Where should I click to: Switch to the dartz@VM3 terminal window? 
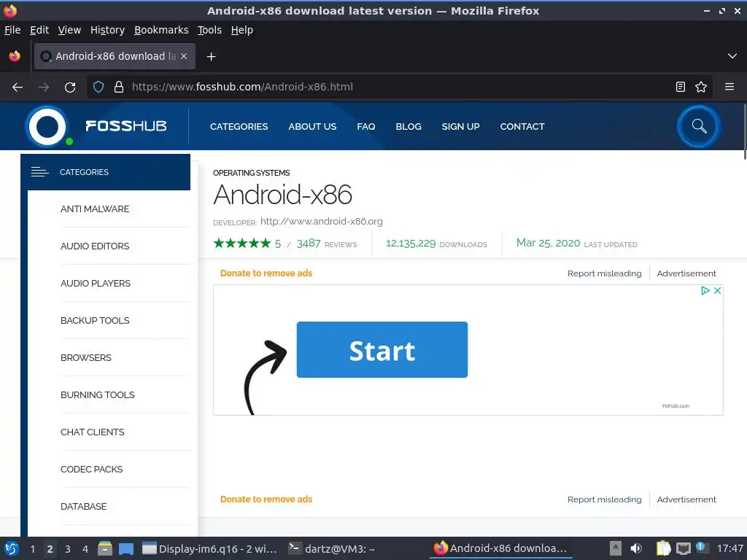point(332,548)
